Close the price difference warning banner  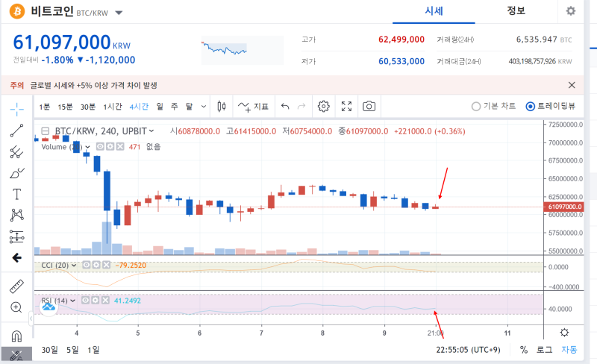click(572, 85)
